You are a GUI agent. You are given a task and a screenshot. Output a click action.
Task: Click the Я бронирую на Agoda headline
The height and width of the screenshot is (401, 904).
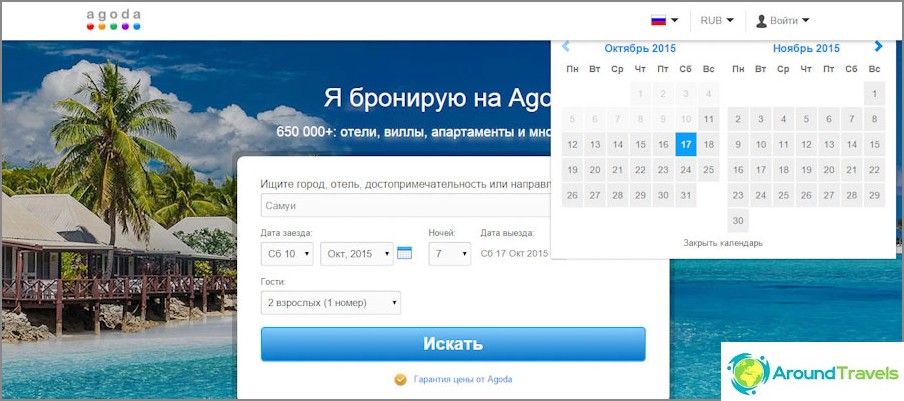(437, 98)
